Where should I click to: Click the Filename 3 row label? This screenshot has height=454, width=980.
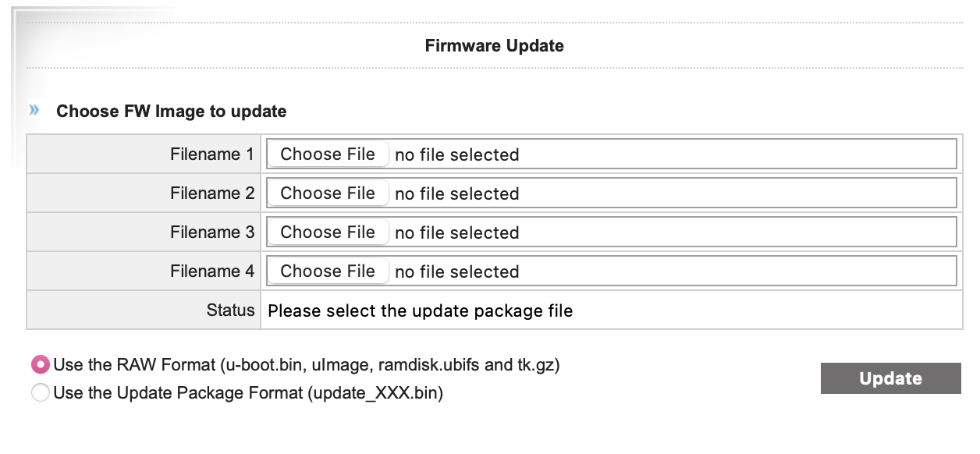point(212,232)
